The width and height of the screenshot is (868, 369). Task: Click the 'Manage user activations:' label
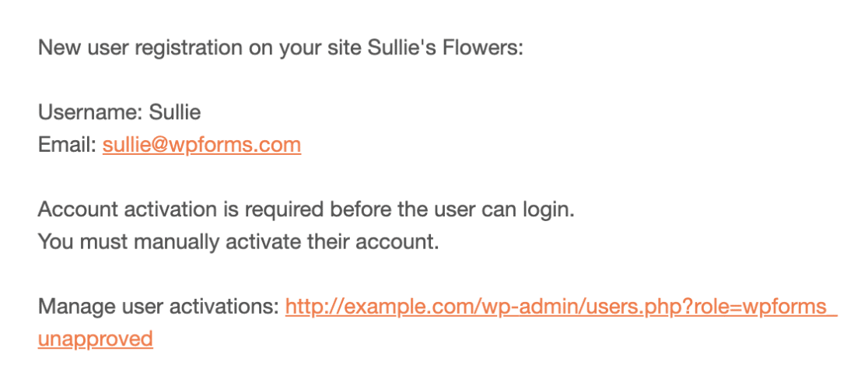158,307
